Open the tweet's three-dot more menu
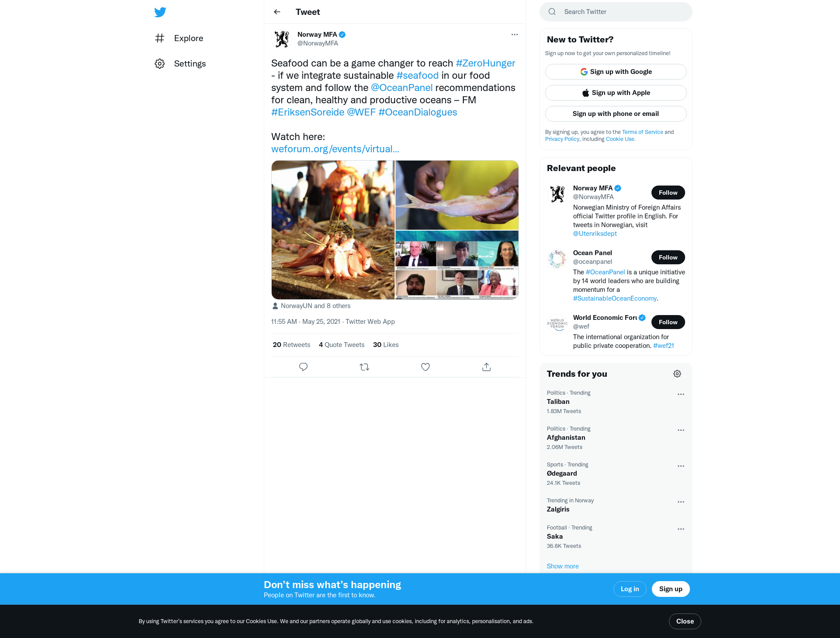 coord(514,35)
